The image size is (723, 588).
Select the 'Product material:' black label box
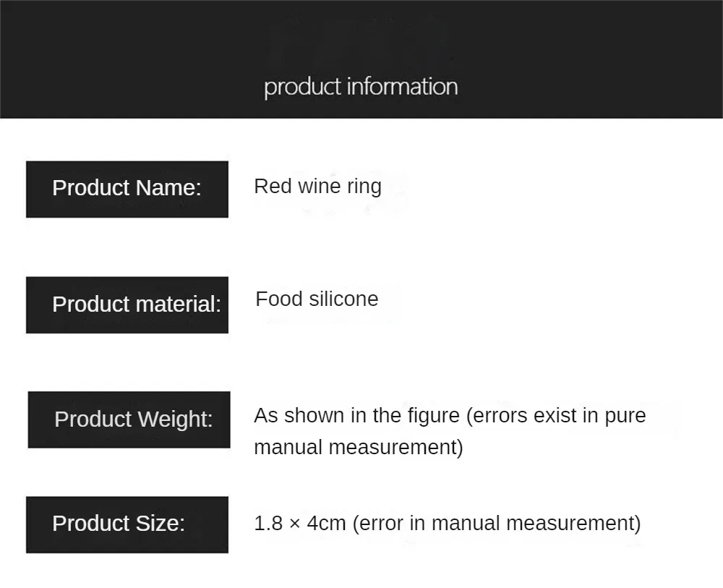[x=127, y=304]
